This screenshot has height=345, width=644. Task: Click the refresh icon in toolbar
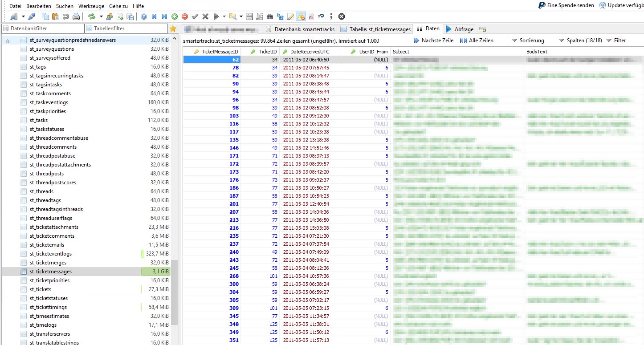[92, 16]
